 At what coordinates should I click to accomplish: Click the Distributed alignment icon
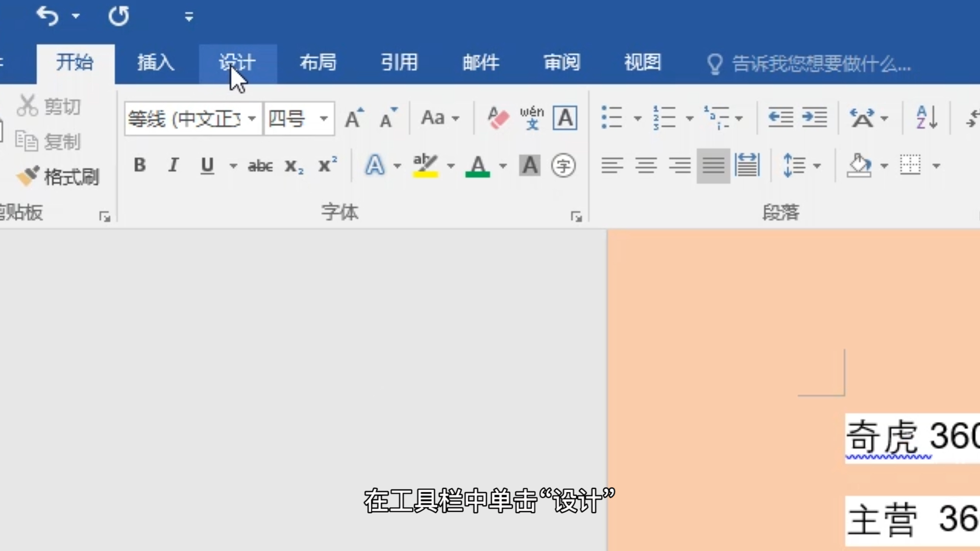coord(747,165)
